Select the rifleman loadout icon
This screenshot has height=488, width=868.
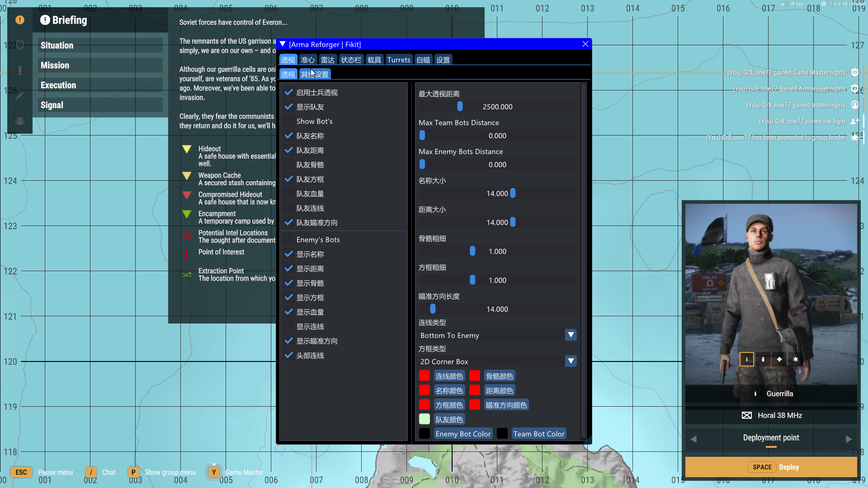click(747, 359)
